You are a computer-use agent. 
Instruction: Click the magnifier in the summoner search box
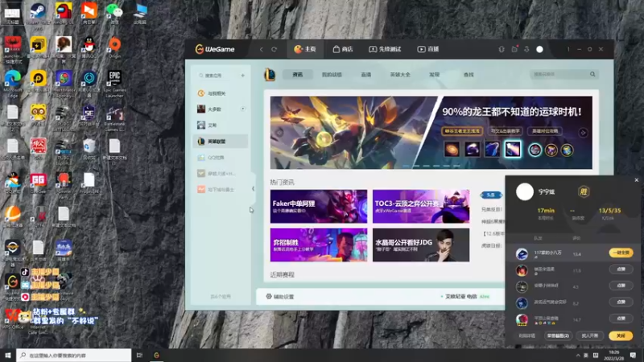click(592, 74)
